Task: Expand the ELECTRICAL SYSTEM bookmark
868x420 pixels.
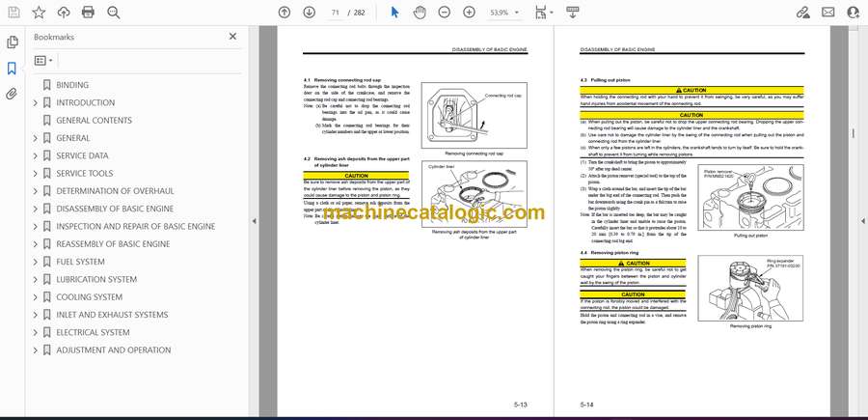Action: 36,332
